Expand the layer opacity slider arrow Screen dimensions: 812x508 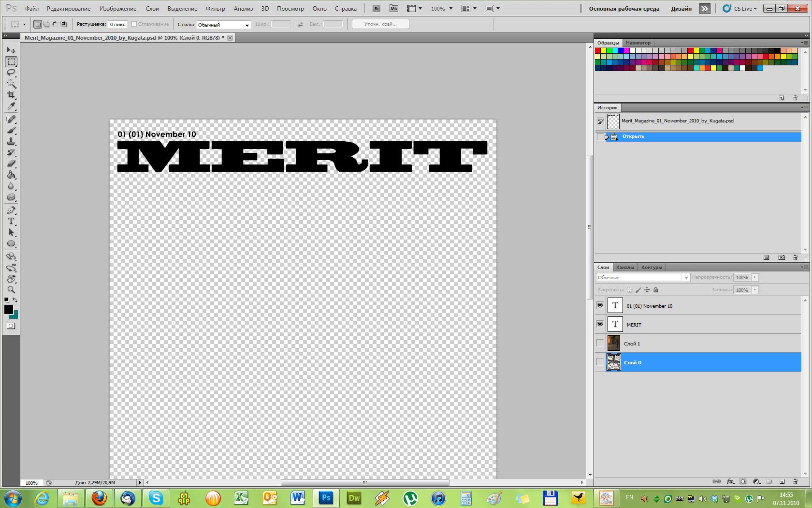click(755, 277)
